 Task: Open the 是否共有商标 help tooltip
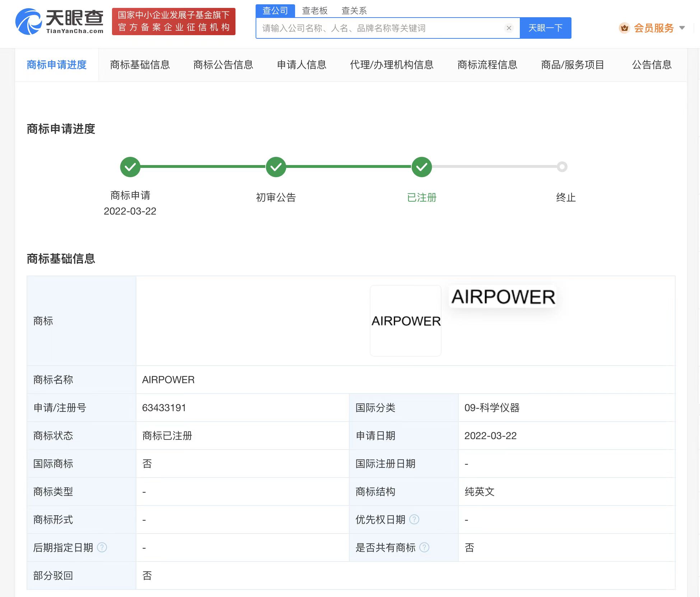click(425, 548)
